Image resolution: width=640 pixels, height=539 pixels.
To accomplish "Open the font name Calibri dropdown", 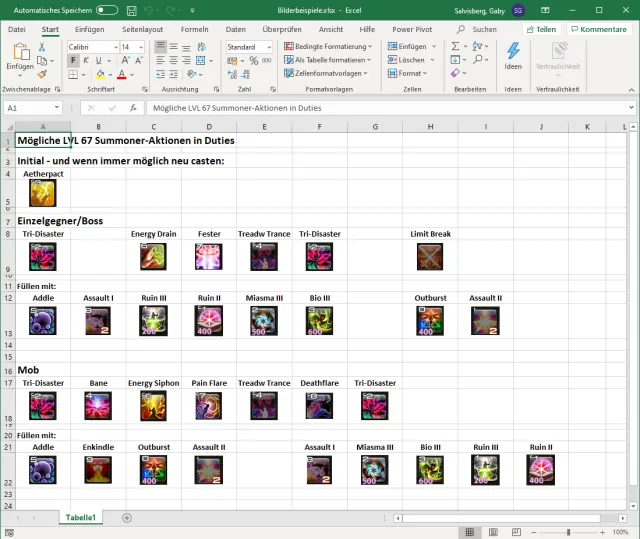I will [113, 47].
